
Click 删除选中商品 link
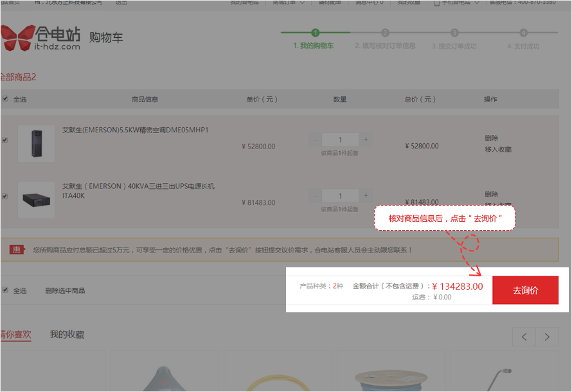(x=65, y=290)
